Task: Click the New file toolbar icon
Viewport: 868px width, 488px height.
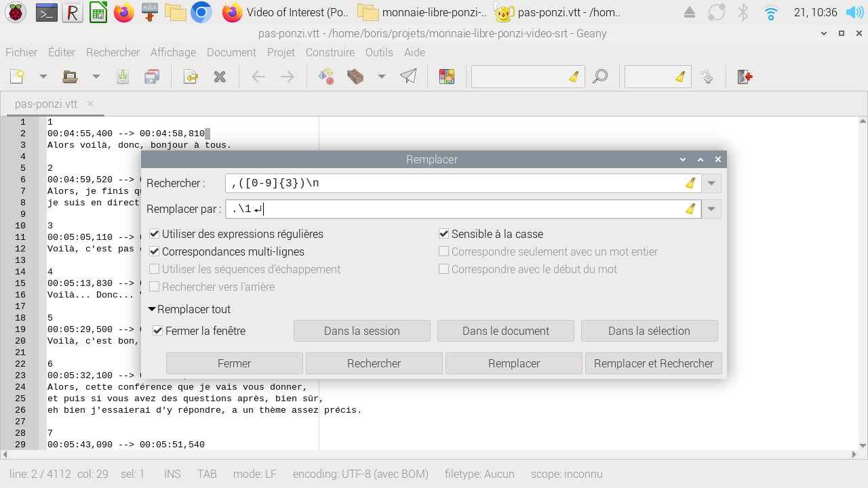Action: 17,77
